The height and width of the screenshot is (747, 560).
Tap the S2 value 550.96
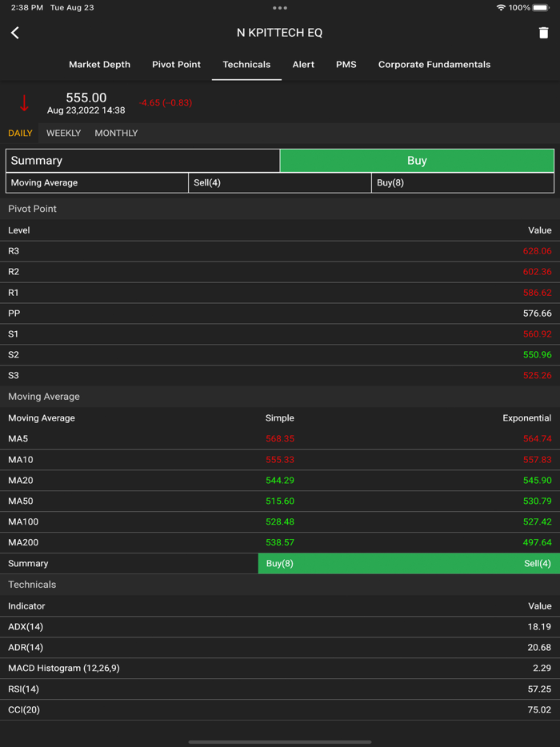coord(537,355)
